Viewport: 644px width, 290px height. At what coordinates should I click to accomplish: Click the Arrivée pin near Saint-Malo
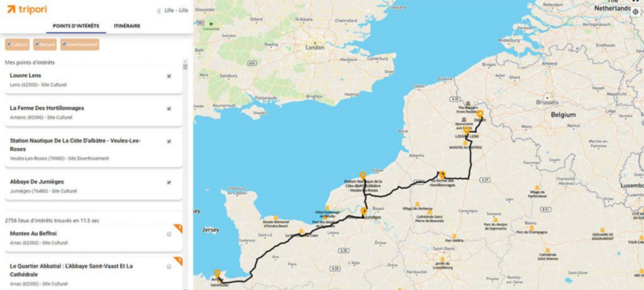pyautogui.click(x=217, y=273)
